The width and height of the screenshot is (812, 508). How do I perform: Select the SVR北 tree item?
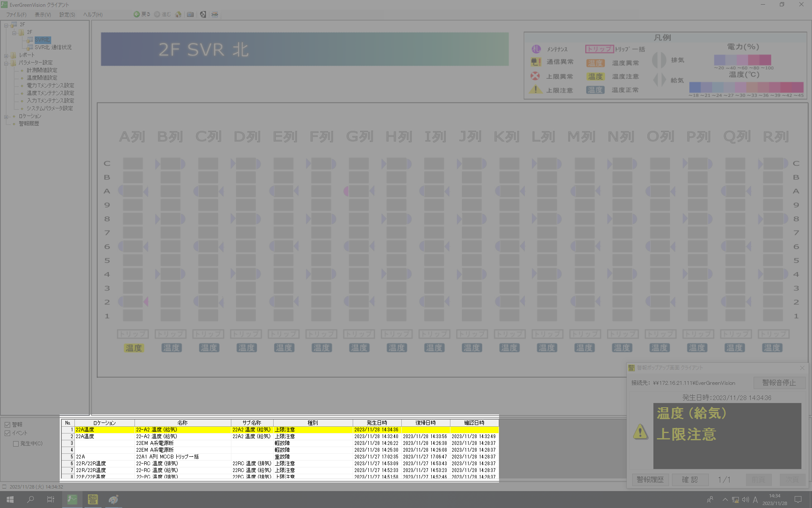[x=42, y=40]
